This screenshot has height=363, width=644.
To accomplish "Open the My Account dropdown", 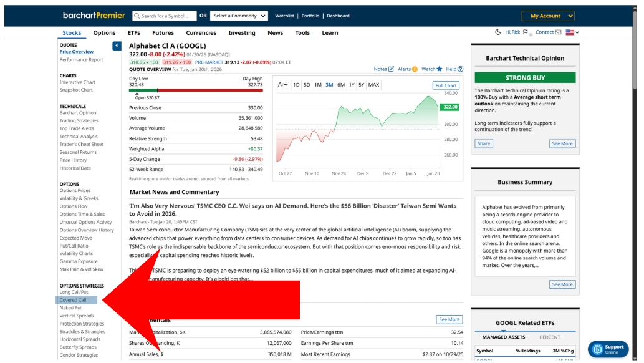I will [548, 16].
